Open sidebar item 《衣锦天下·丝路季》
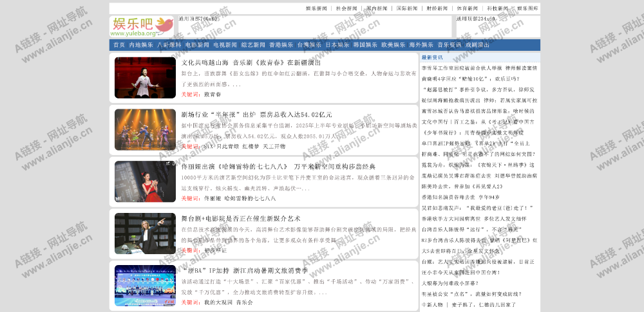Screen dimensions: 644x312 (478, 165)
